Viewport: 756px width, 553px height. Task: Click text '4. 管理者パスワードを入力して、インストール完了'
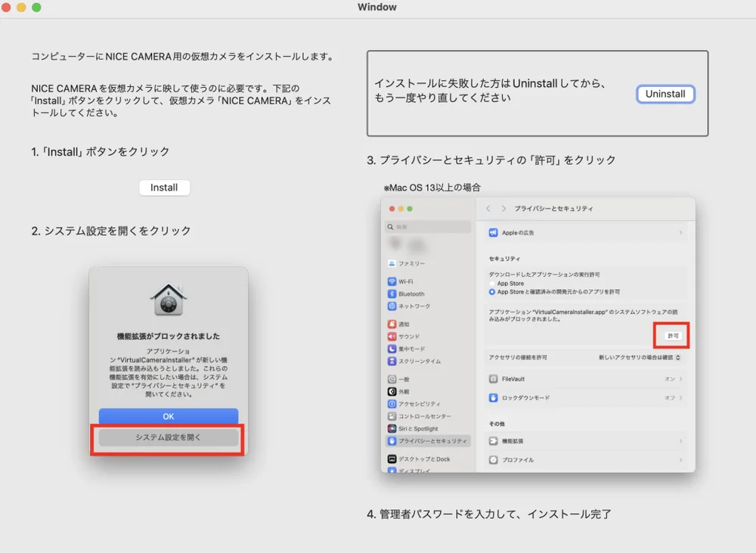click(x=489, y=514)
